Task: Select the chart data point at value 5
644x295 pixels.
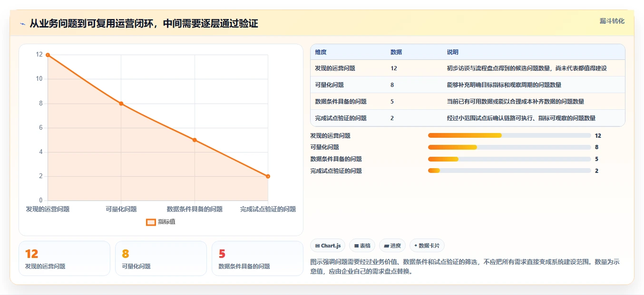Action: [x=195, y=140]
